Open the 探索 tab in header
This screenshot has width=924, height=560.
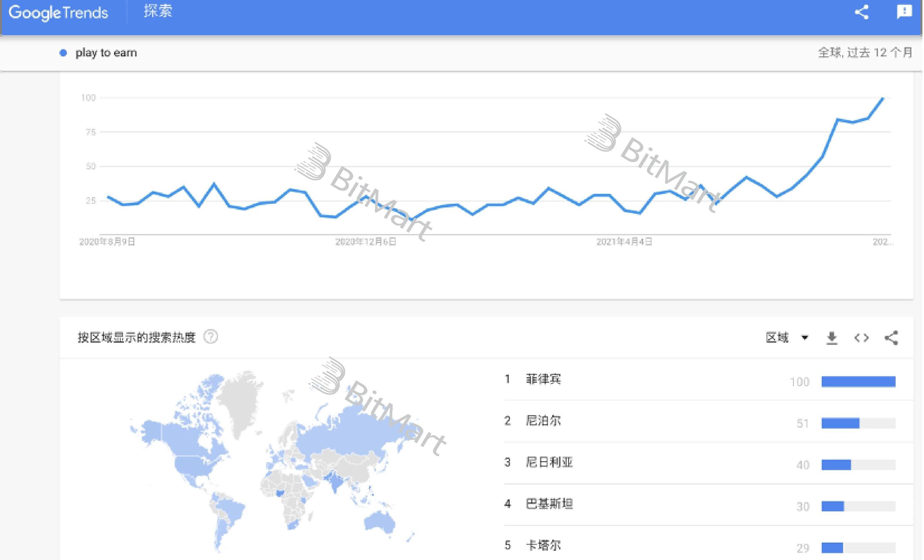click(158, 11)
